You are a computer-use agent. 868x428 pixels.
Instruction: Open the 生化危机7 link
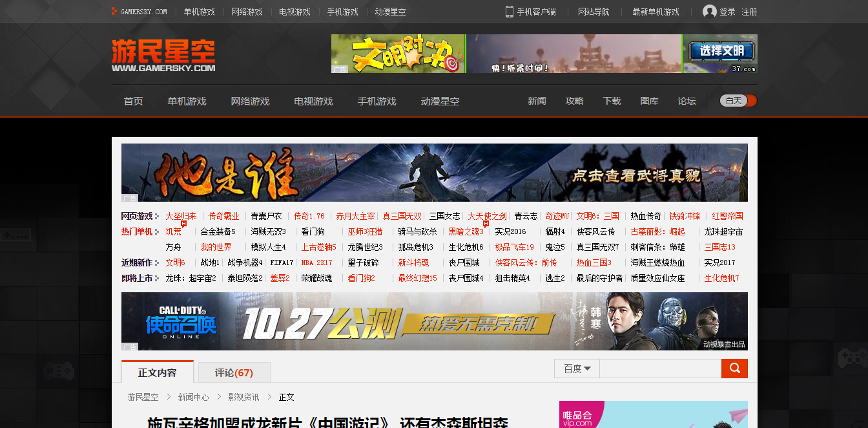click(x=721, y=278)
